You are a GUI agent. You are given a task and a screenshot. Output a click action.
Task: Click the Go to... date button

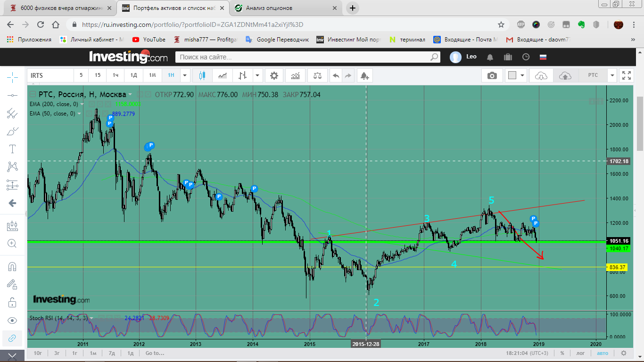[x=155, y=353]
